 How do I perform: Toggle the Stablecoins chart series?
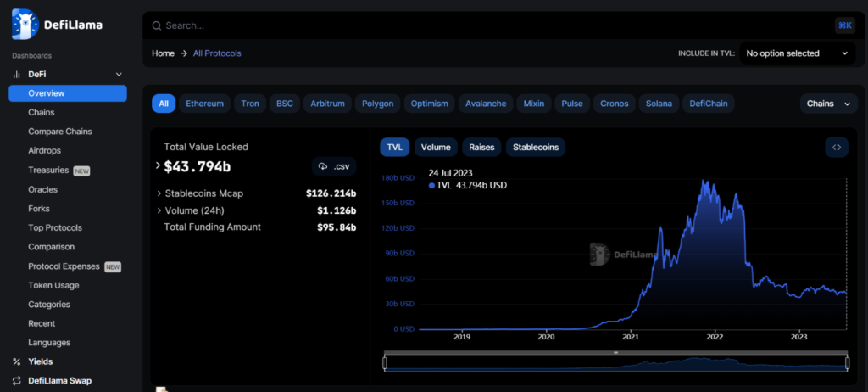(535, 147)
